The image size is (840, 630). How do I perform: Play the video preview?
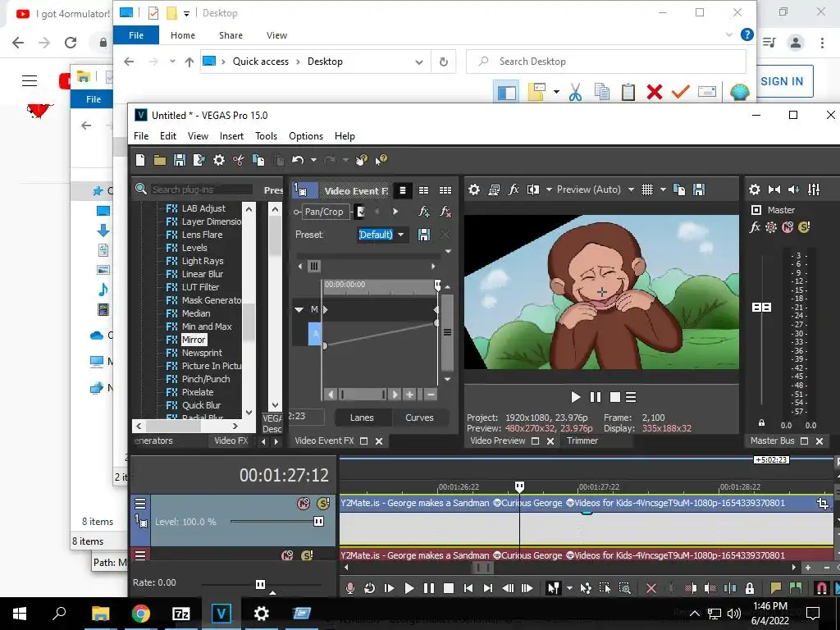pos(575,397)
